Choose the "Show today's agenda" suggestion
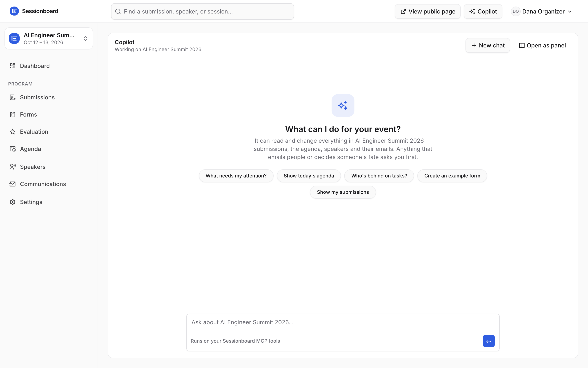The width and height of the screenshot is (588, 368). (309, 176)
